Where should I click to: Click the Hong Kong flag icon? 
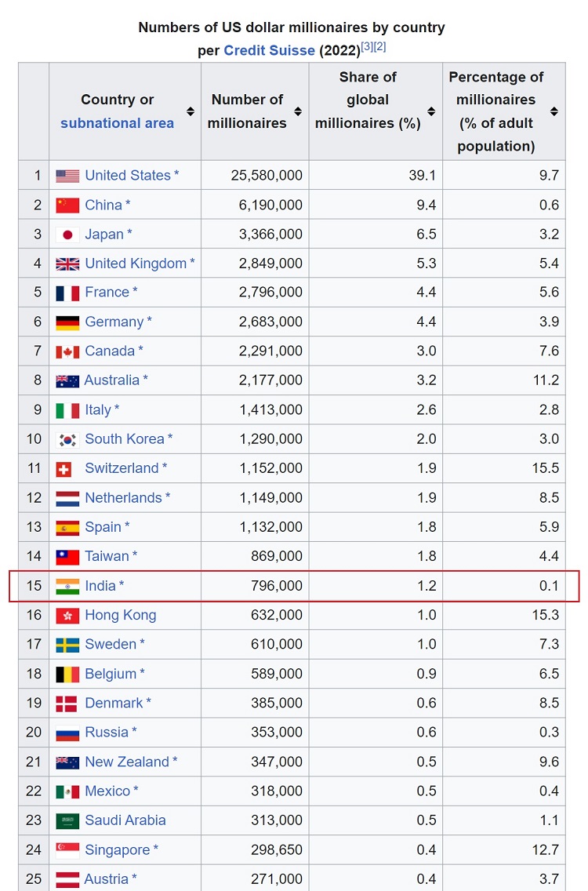[67, 616]
